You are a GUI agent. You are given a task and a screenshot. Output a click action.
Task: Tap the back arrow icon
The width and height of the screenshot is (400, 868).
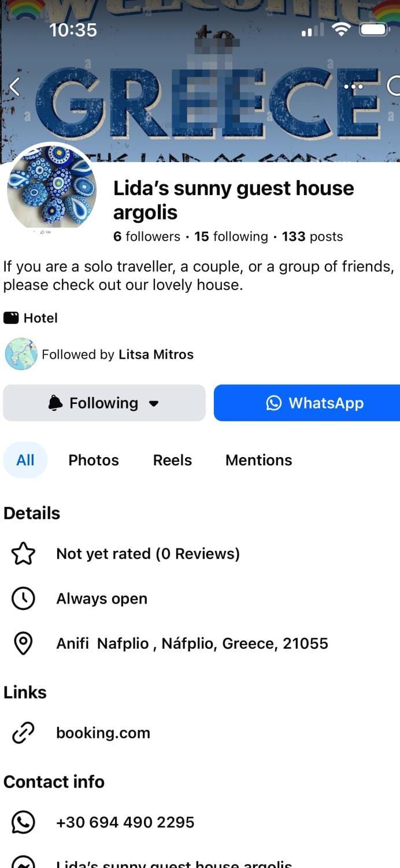tap(15, 87)
